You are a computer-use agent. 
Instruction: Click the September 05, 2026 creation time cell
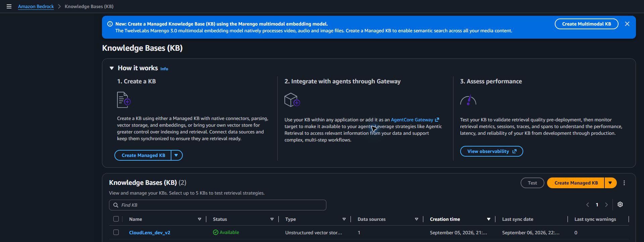458,233
